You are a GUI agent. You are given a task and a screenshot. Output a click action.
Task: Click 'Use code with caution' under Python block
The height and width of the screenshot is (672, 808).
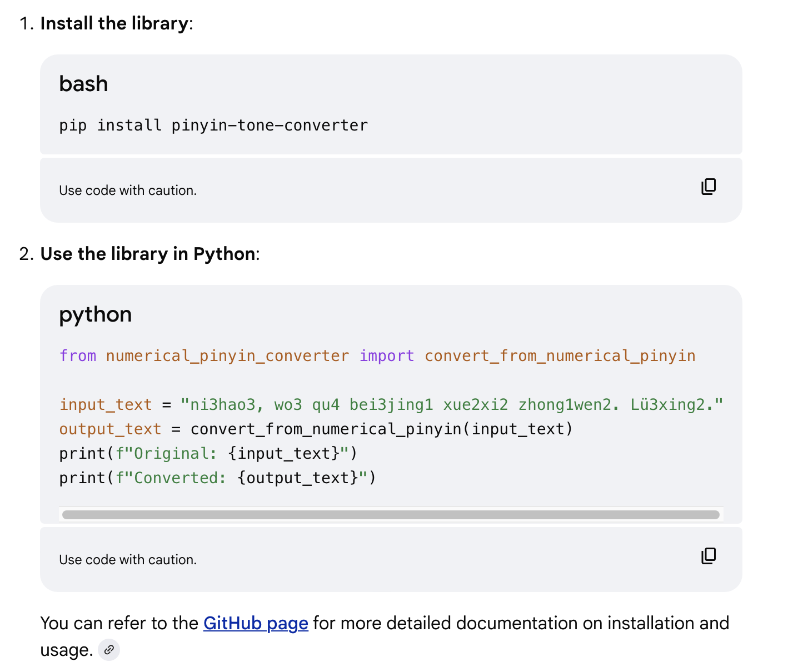[128, 560]
